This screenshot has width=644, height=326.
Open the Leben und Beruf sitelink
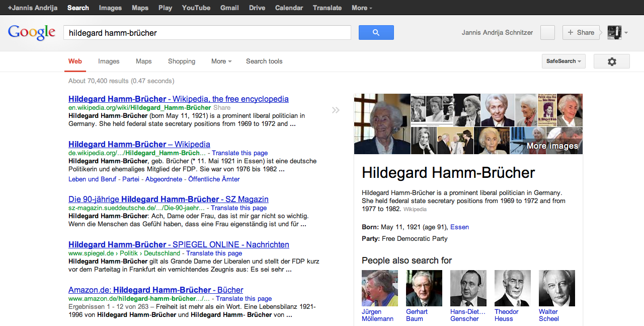tap(92, 179)
